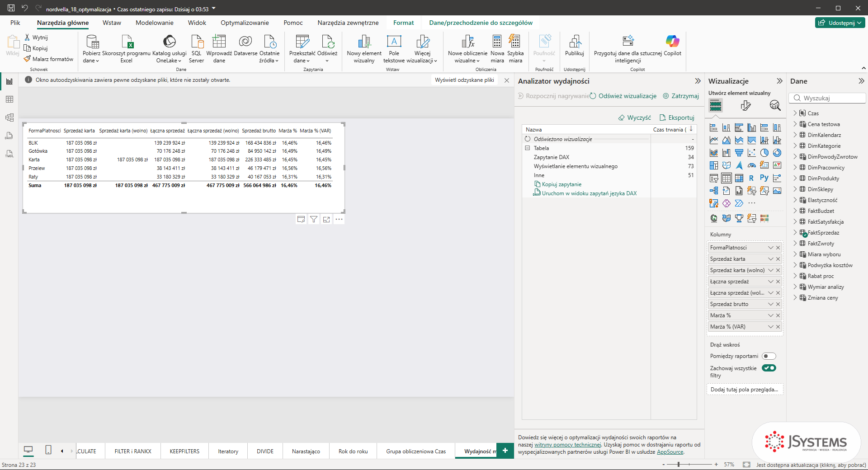Open focus mode icon below table visual
Screen dimensions: 868x470
click(x=326, y=219)
